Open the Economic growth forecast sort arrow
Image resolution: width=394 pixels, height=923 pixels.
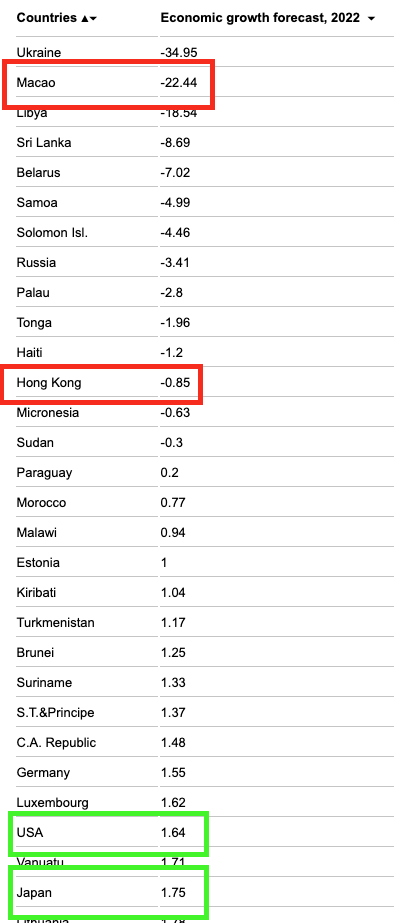[371, 19]
